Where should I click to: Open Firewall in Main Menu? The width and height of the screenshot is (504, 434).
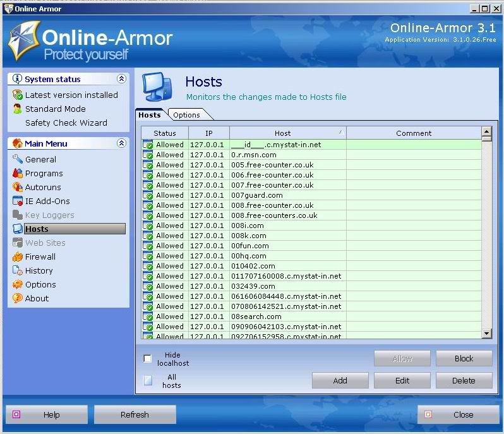pos(40,256)
